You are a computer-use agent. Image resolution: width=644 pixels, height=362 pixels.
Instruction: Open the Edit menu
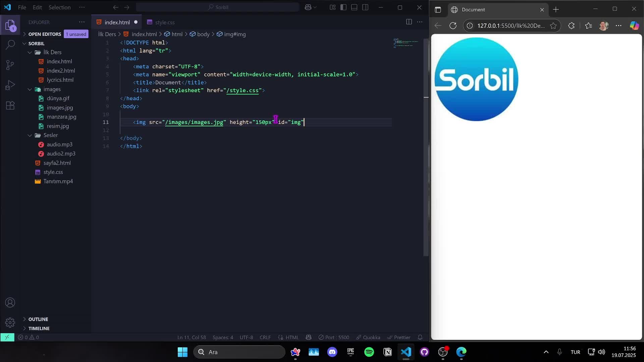[37, 7]
